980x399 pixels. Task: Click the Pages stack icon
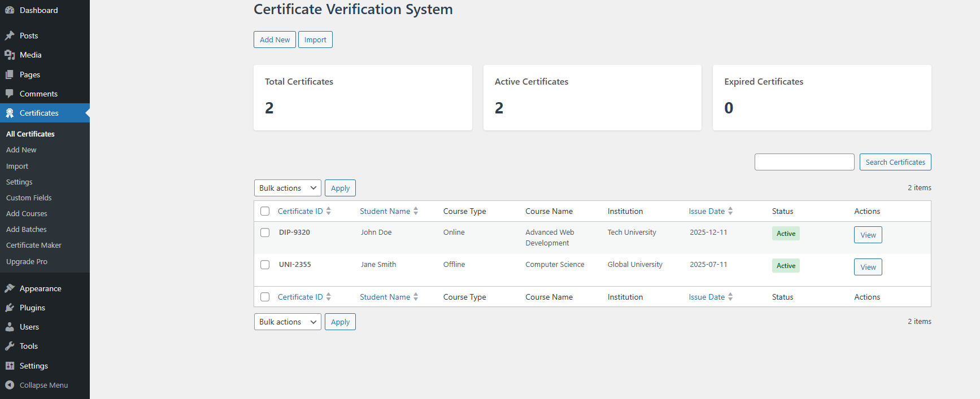click(x=10, y=74)
